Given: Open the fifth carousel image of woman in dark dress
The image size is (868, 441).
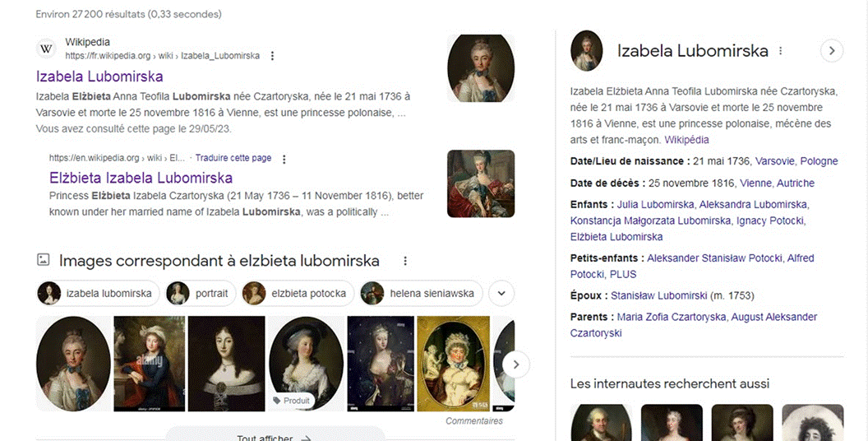Looking at the screenshot, I should [381, 364].
